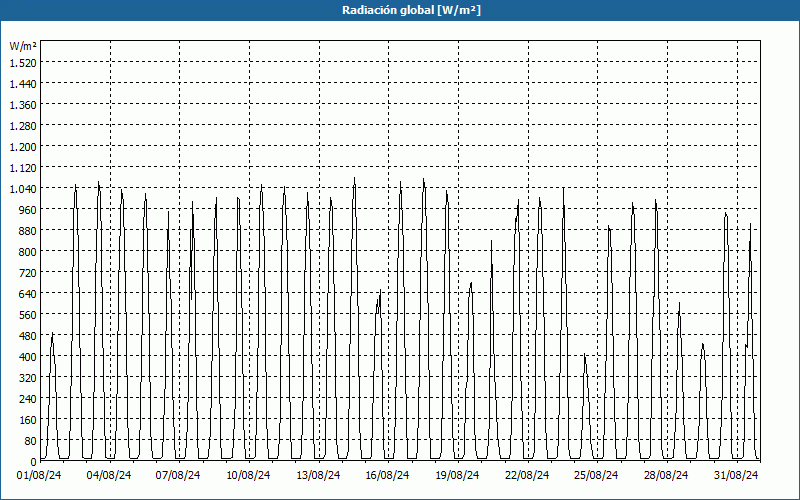800x500 pixels.
Task: Select the '320' y-axis label
Action: click(x=28, y=378)
